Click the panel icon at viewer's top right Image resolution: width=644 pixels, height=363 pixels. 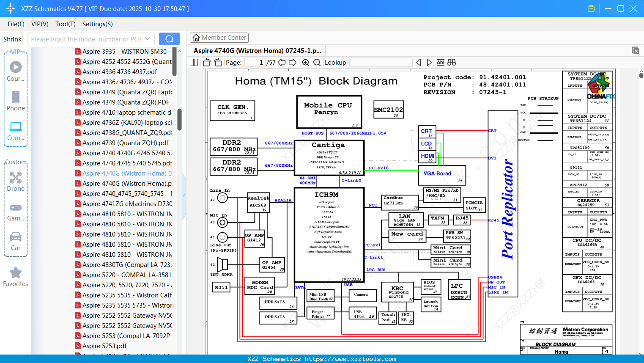tap(636, 50)
